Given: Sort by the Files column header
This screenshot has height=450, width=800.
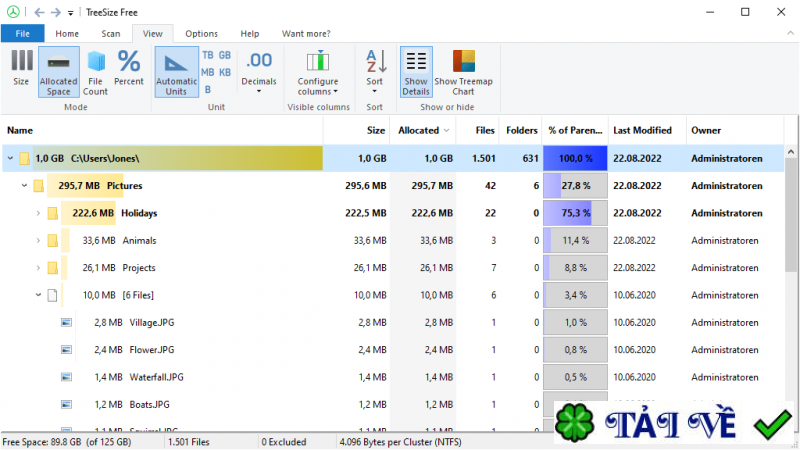Looking at the screenshot, I should (477, 130).
